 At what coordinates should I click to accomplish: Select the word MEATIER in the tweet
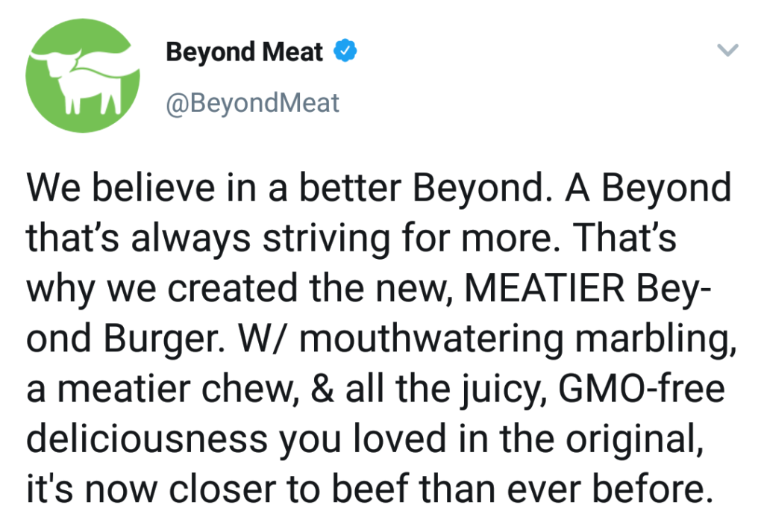tap(545, 289)
